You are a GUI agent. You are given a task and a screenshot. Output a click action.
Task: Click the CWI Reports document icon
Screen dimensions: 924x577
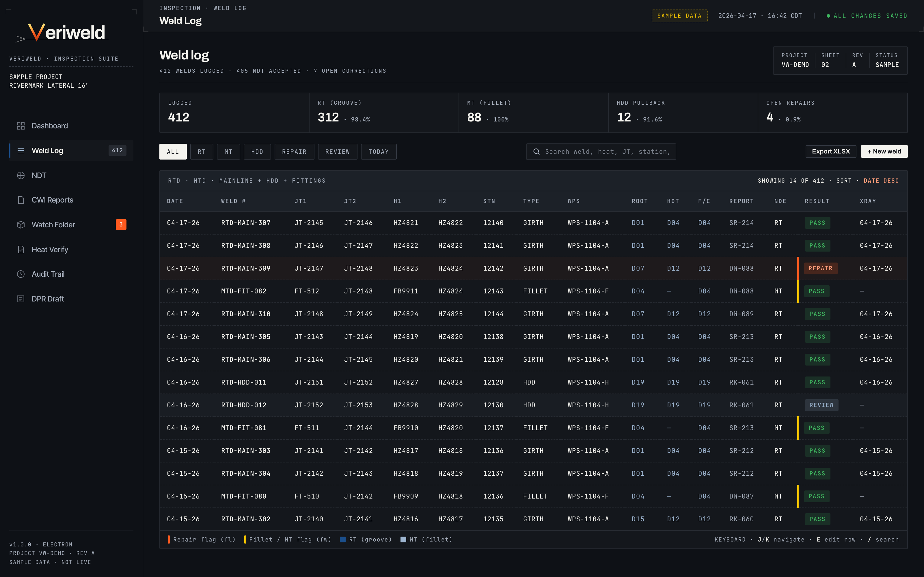(x=21, y=200)
